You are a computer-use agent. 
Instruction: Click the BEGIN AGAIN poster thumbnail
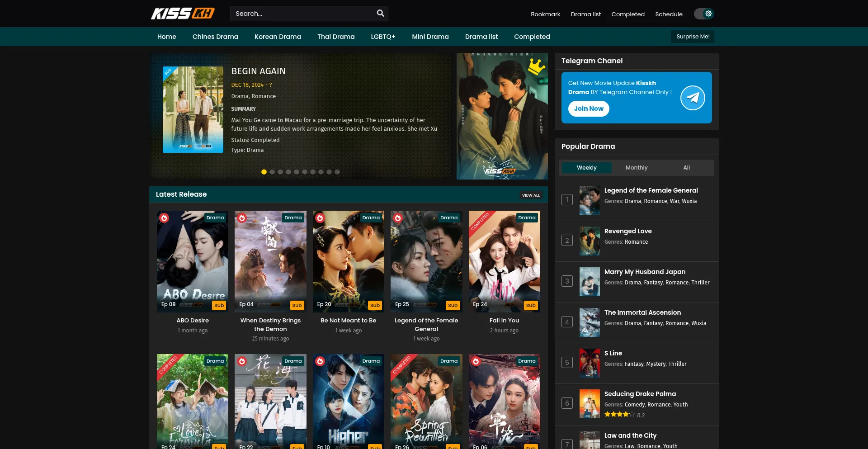pos(193,110)
